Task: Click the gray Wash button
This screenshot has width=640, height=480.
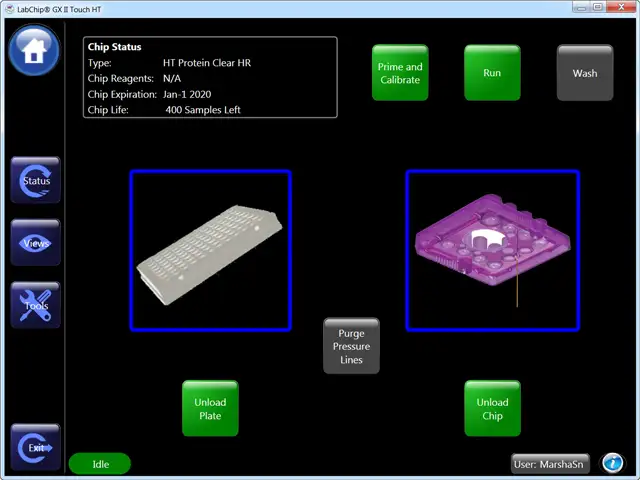Action: 585,73
